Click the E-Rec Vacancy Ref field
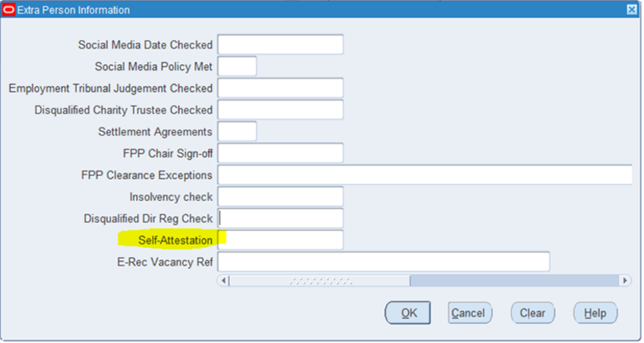 [x=384, y=262]
